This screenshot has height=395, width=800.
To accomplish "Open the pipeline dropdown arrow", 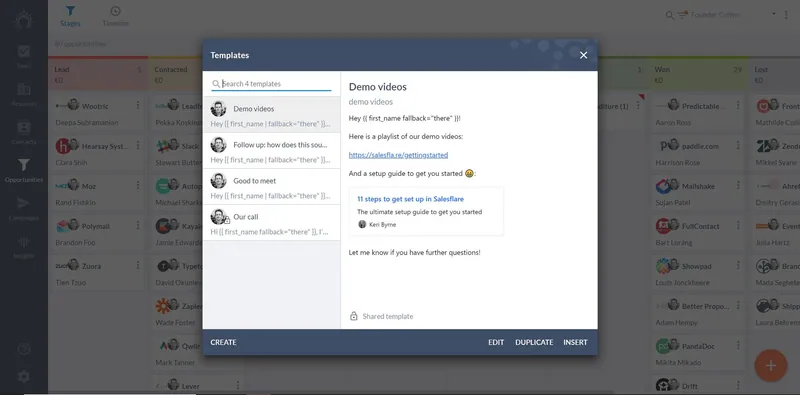I will click(774, 14).
